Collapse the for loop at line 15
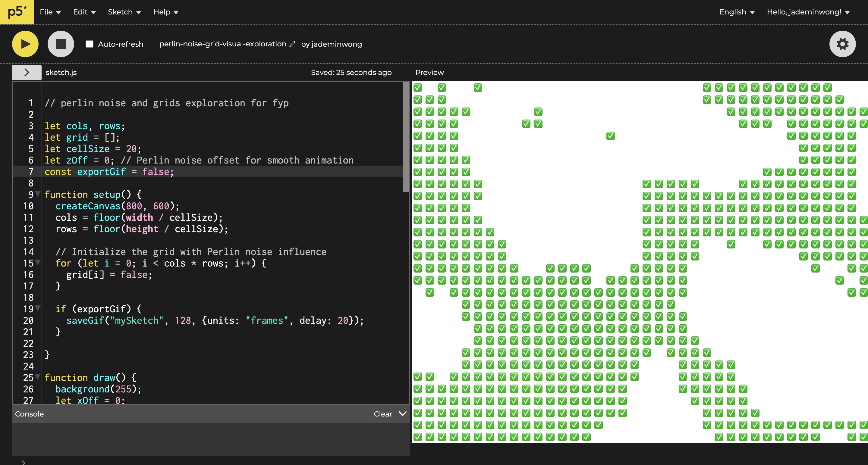Viewport: 868px width, 465px height. [x=38, y=262]
